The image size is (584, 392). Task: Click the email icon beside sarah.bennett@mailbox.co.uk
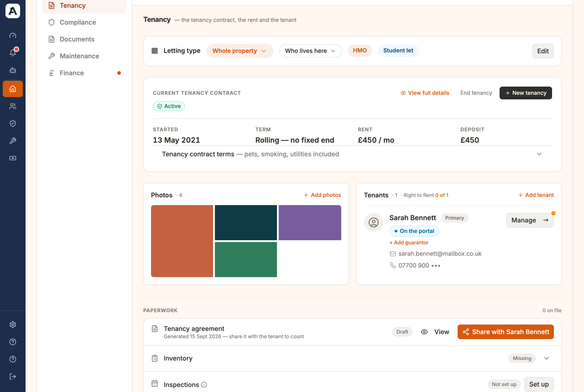tap(393, 254)
